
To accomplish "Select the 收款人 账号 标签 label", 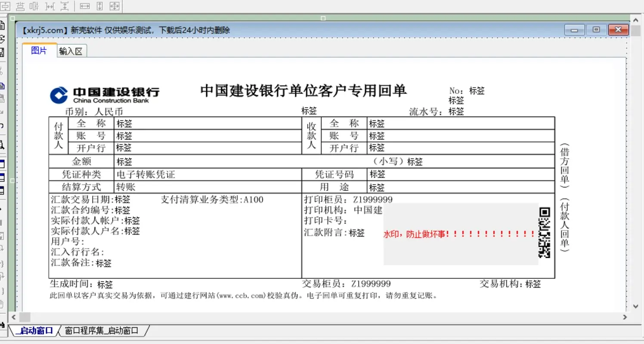I will (x=377, y=136).
